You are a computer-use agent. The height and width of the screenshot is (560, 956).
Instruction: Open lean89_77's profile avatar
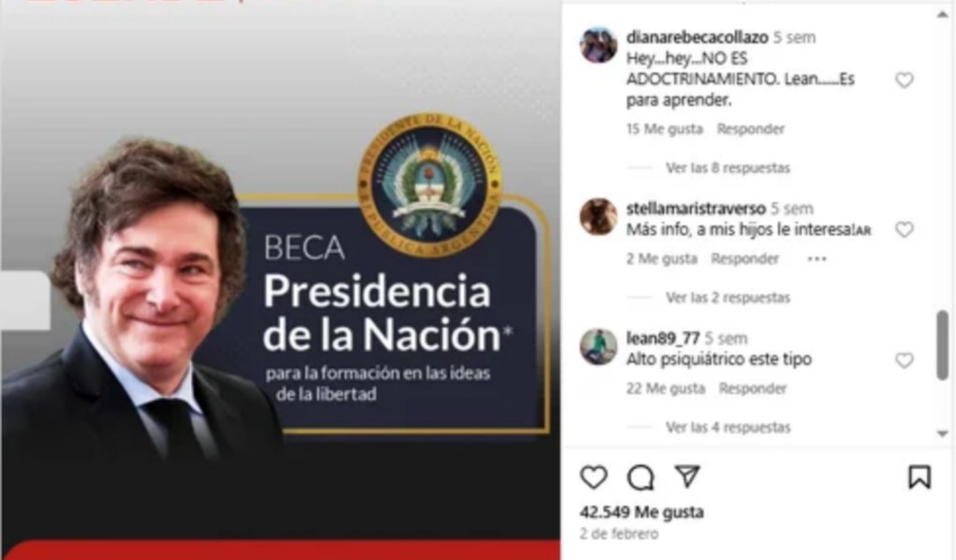click(x=598, y=346)
